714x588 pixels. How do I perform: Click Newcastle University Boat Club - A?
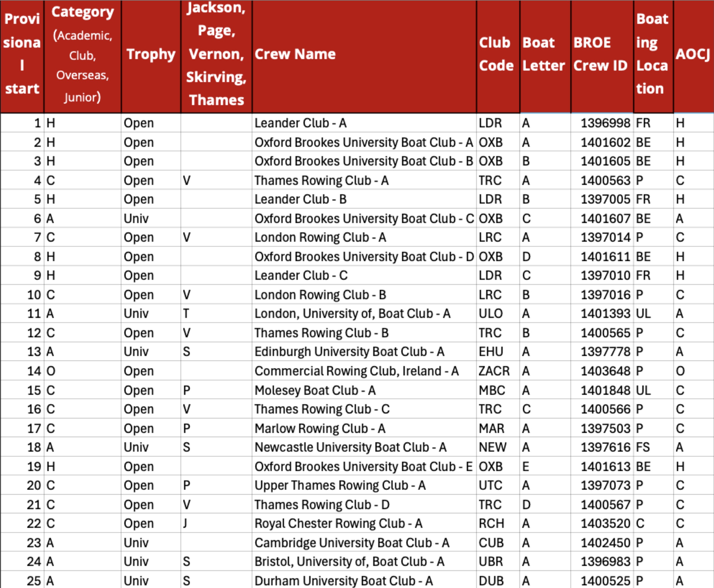point(350,447)
